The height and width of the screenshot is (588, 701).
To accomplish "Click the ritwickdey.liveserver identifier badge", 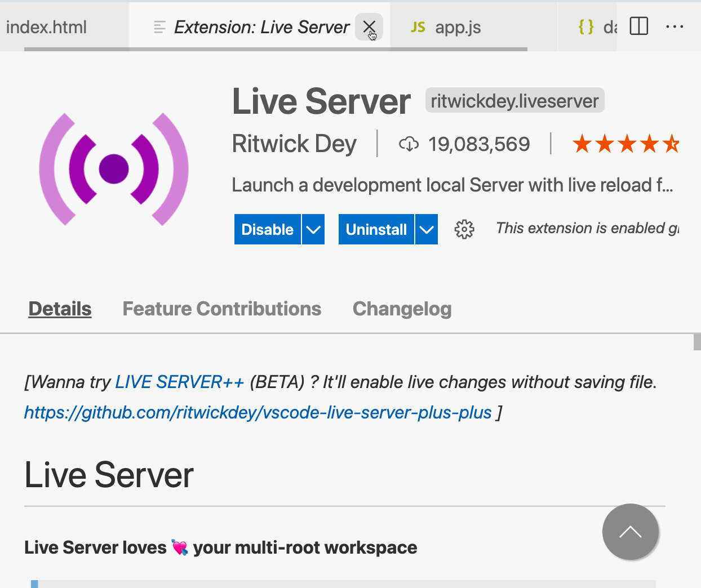I will (514, 101).
